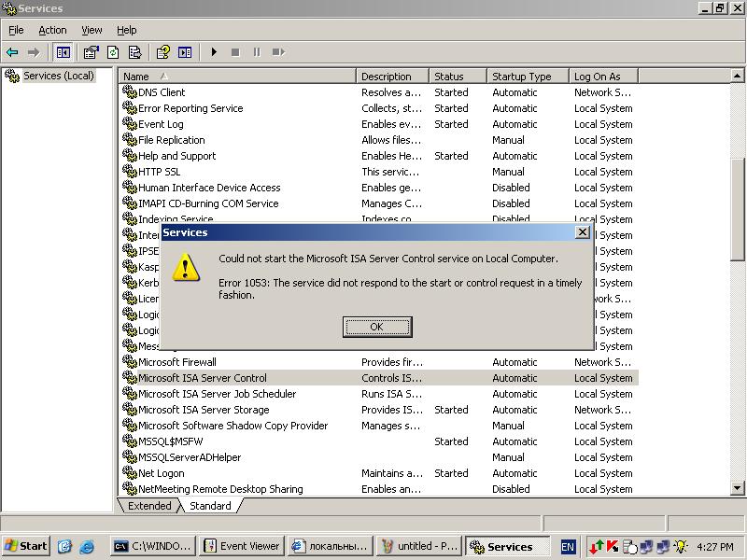
Task: Click the vertical scrollbar thumb
Action: click(737, 209)
